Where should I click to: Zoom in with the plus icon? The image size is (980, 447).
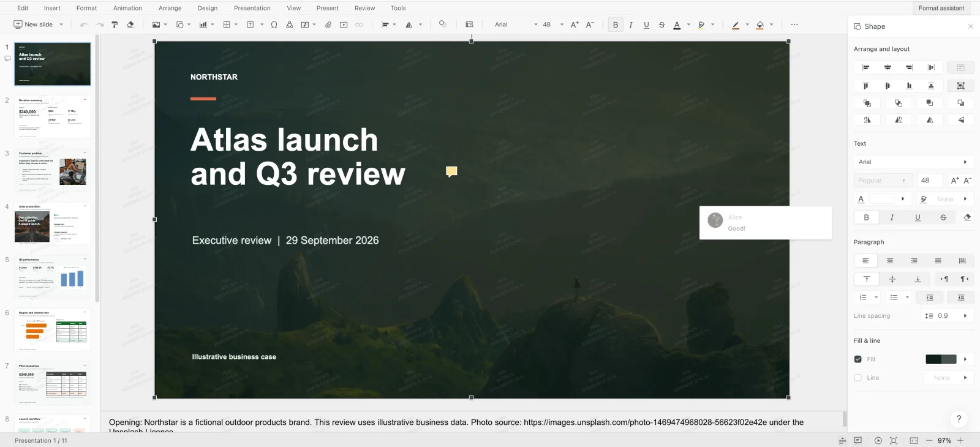pyautogui.click(x=960, y=440)
